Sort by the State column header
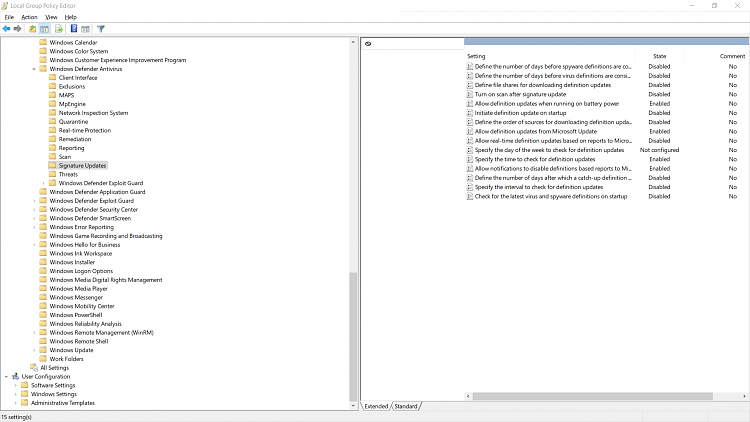Viewport: 750px width, 422px height. coord(660,56)
